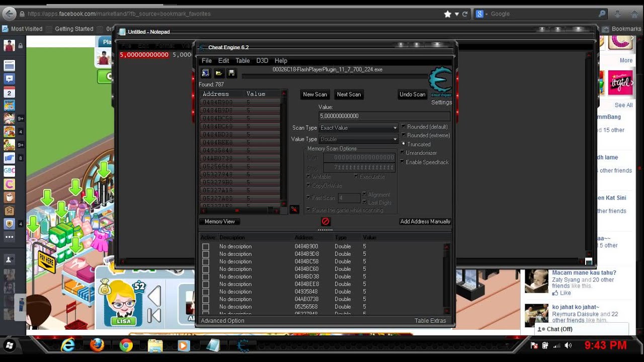Open the Table menu
The width and height of the screenshot is (644, 362).
tap(243, 61)
